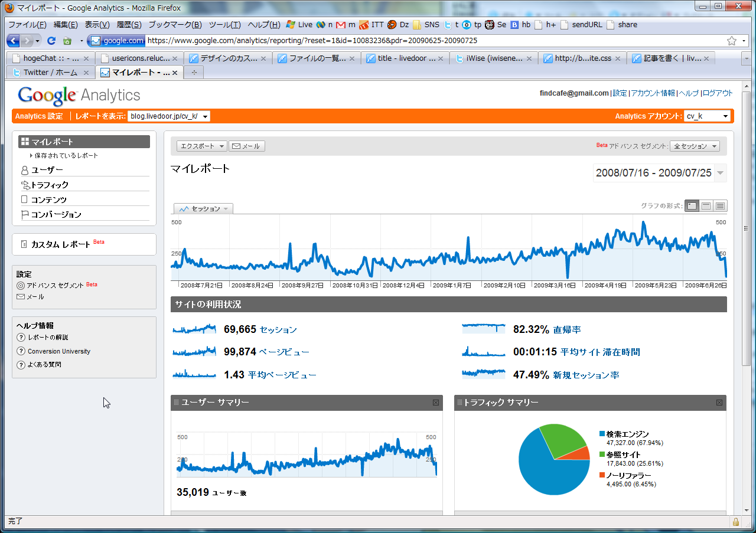Open the ページビュー metric link
756x533 pixels.
tap(284, 352)
